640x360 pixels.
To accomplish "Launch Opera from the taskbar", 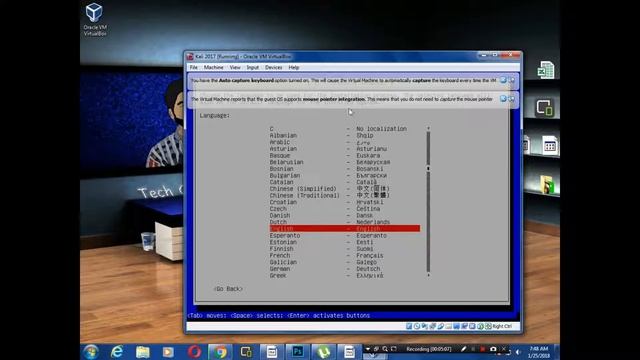I will point(194,352).
